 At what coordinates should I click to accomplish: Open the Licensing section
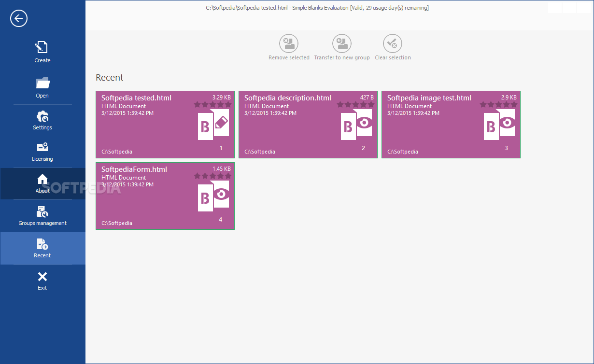[42, 152]
